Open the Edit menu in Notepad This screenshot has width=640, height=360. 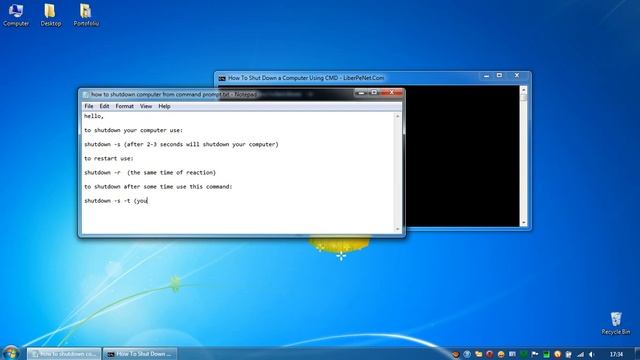104,106
